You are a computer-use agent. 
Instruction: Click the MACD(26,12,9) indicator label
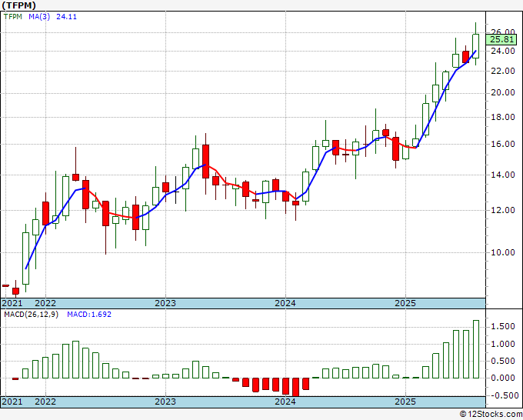click(x=31, y=315)
